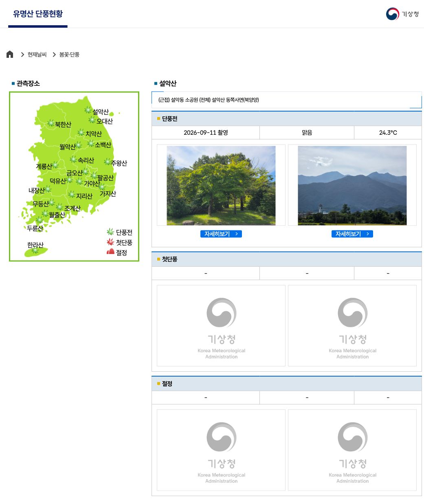The width and height of the screenshot is (424, 504).
Task: Open the 현재날씨 breadcrumb link
Action: [x=37, y=55]
